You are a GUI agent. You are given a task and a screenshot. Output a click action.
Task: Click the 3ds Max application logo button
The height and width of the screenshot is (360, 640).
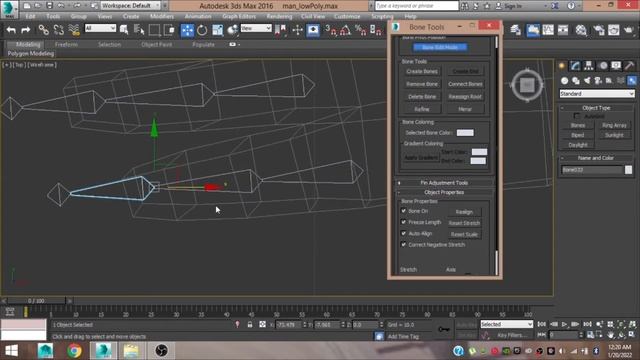pyautogui.click(x=9, y=9)
